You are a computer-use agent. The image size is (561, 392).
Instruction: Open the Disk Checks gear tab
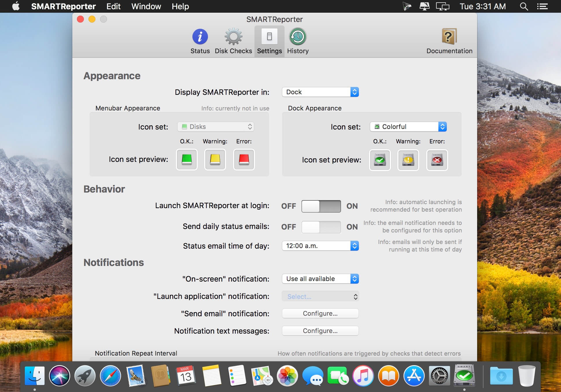(233, 41)
